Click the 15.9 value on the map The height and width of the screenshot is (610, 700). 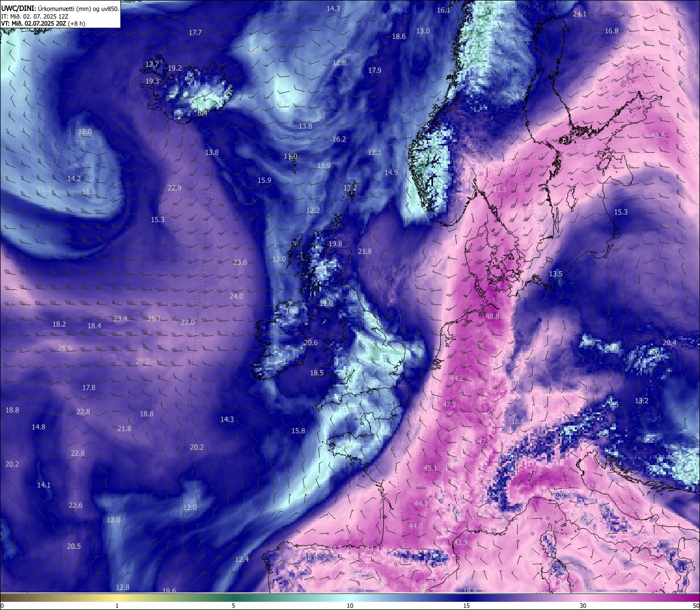pos(264,181)
